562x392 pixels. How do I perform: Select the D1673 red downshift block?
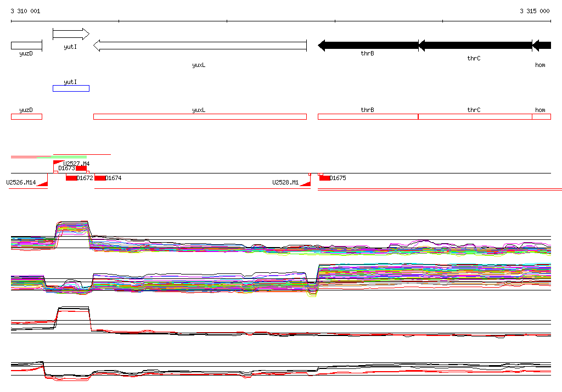point(81,168)
